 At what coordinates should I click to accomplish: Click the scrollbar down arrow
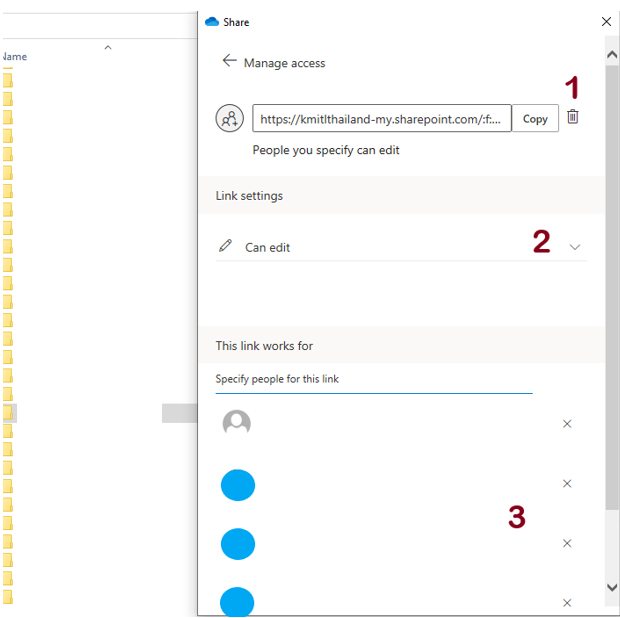pyautogui.click(x=612, y=587)
